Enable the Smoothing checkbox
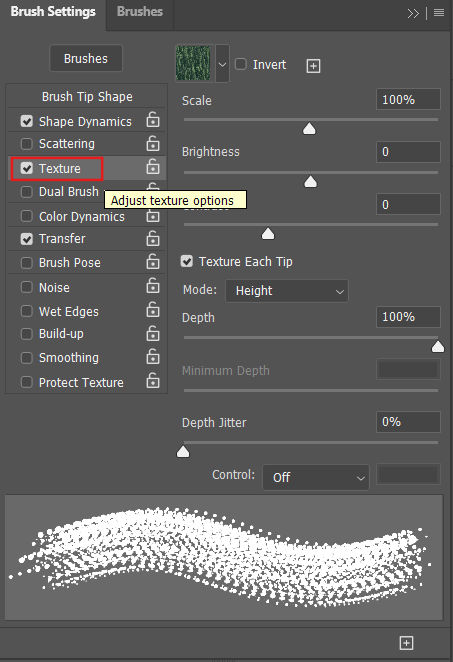Image resolution: width=453 pixels, height=662 pixels. pyautogui.click(x=27, y=358)
